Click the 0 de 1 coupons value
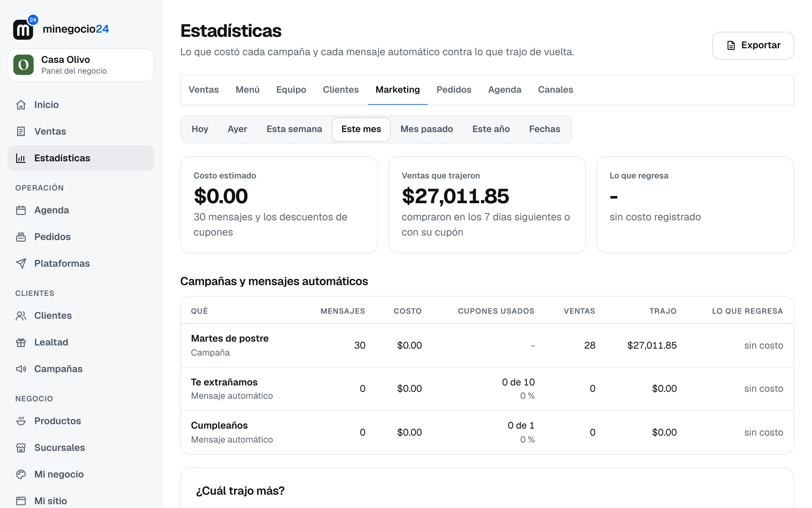 (521, 425)
